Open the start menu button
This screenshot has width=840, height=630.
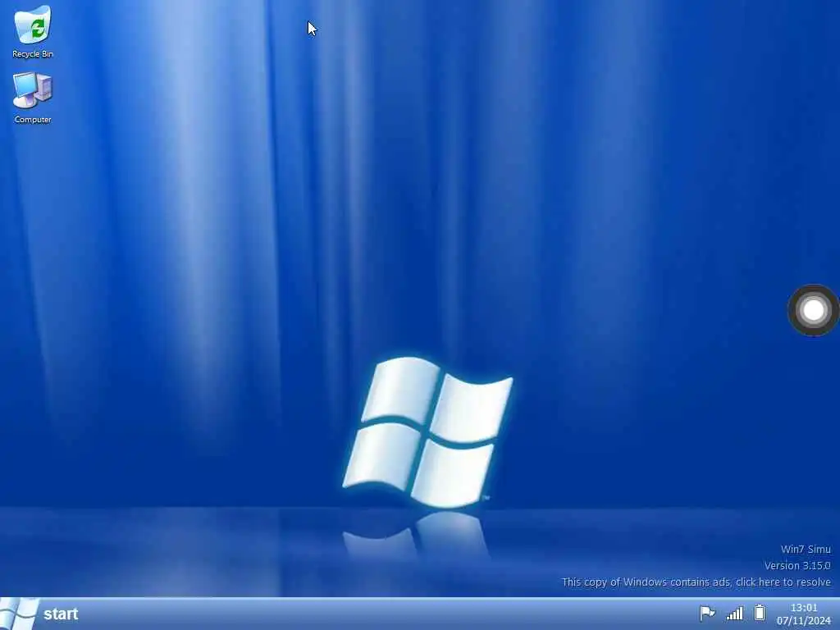point(40,614)
